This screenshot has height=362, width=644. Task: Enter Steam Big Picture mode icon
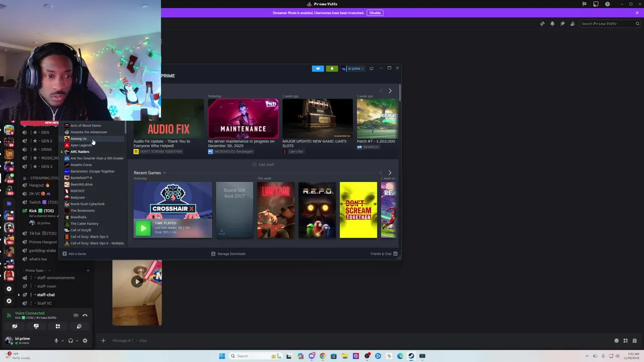click(x=371, y=68)
